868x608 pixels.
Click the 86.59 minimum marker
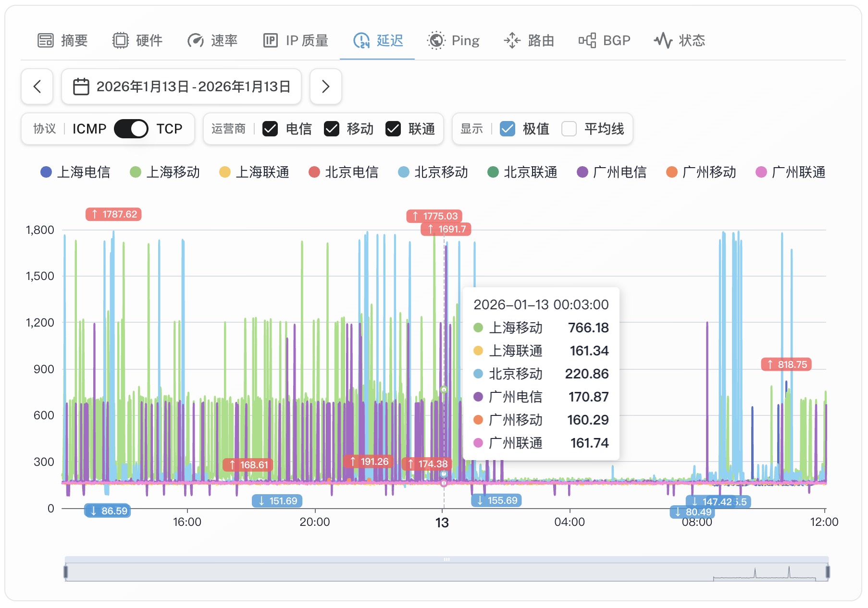pyautogui.click(x=108, y=511)
